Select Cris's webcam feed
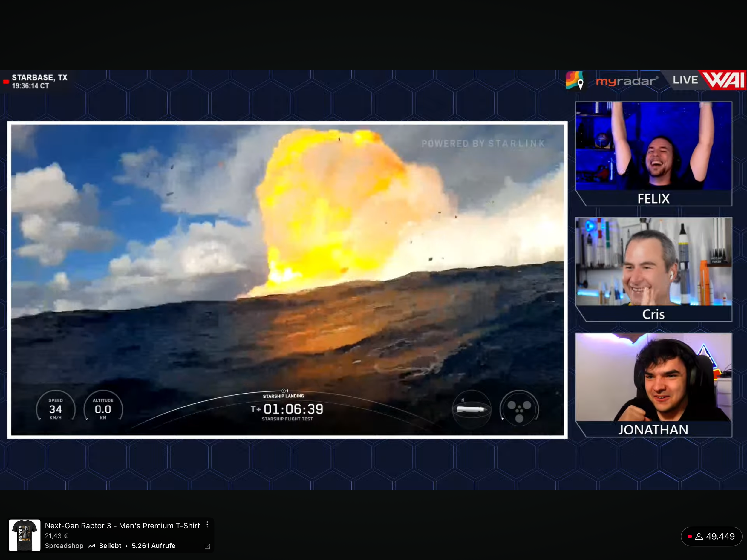 653,262
